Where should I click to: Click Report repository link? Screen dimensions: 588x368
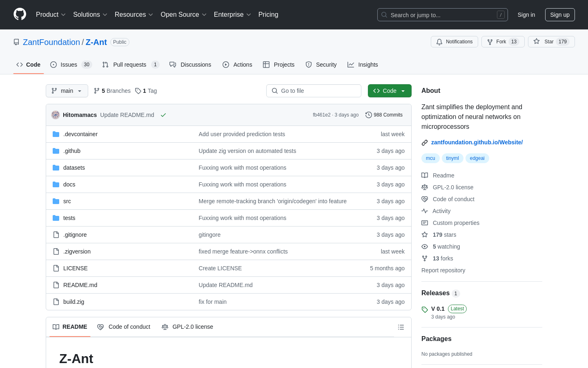tap(443, 270)
